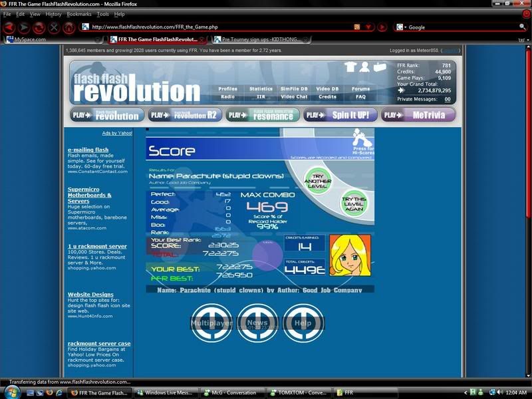Click the browser Back arrow button

pyautogui.click(x=8, y=27)
